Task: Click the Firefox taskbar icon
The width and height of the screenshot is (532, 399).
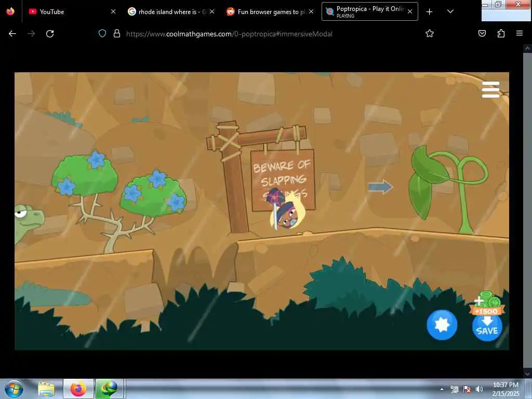Action: (x=78, y=389)
